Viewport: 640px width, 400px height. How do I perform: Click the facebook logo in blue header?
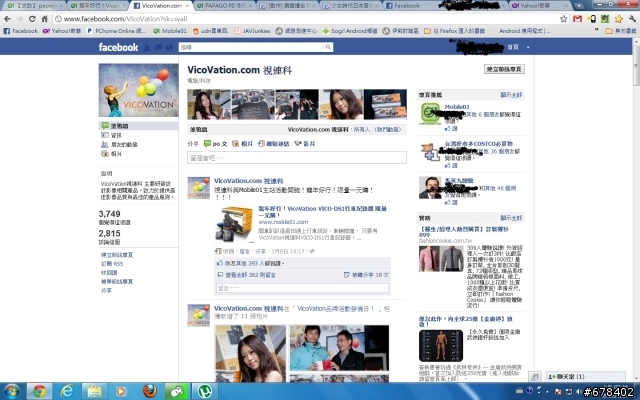click(x=118, y=47)
